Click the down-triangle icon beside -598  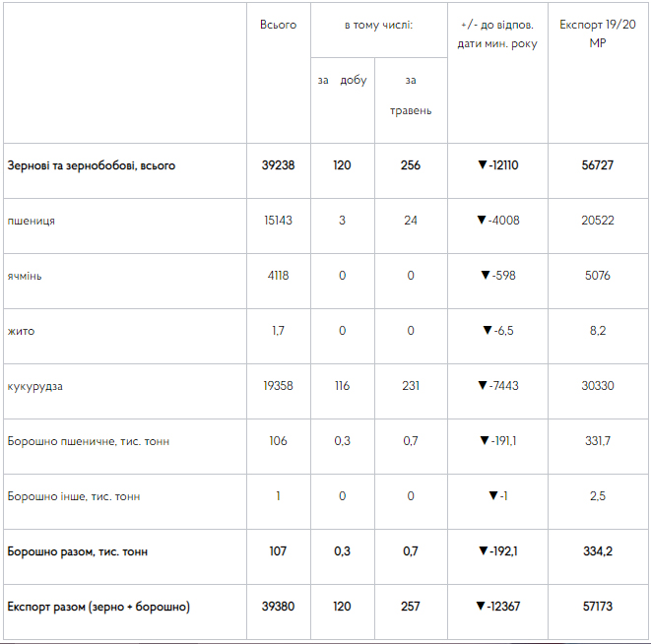[486, 275]
